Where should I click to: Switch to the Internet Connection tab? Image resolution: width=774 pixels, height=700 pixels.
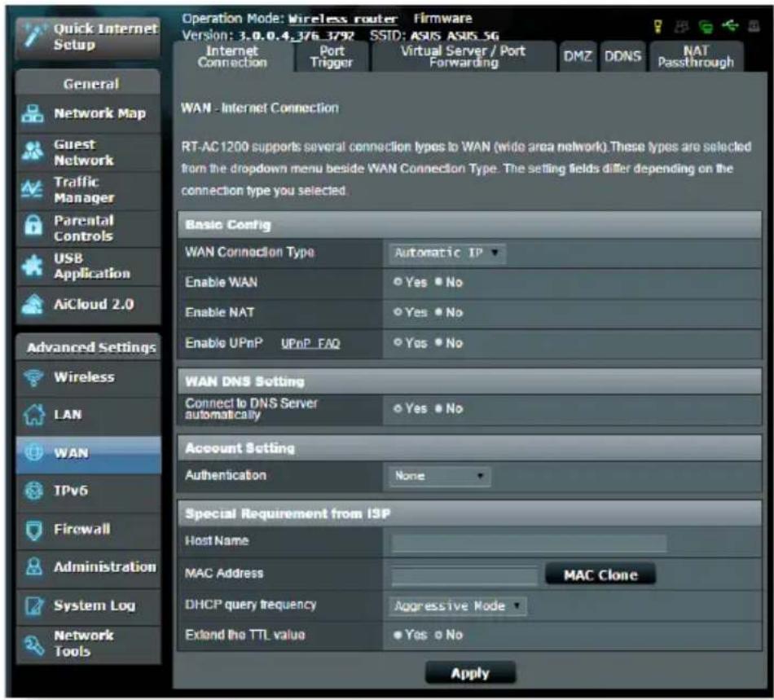point(232,57)
